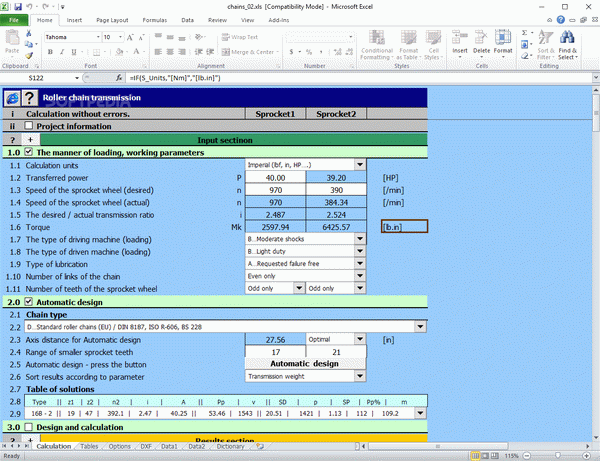Open the Formulas ribbon tab
The height and width of the screenshot is (461, 600).
pyautogui.click(x=155, y=20)
